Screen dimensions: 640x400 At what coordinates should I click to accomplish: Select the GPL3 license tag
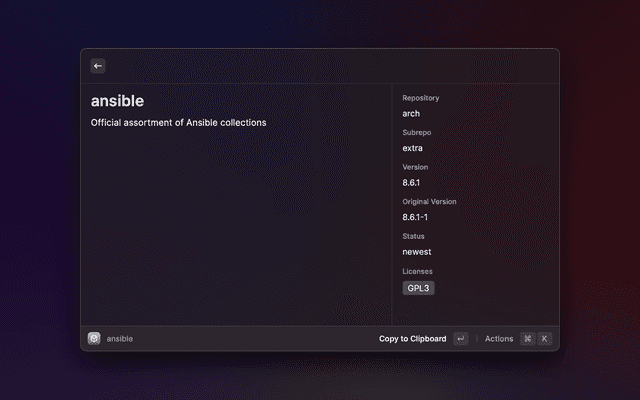418,288
